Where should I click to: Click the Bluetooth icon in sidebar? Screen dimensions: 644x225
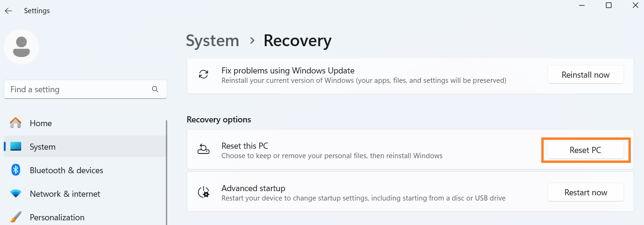pos(16,170)
